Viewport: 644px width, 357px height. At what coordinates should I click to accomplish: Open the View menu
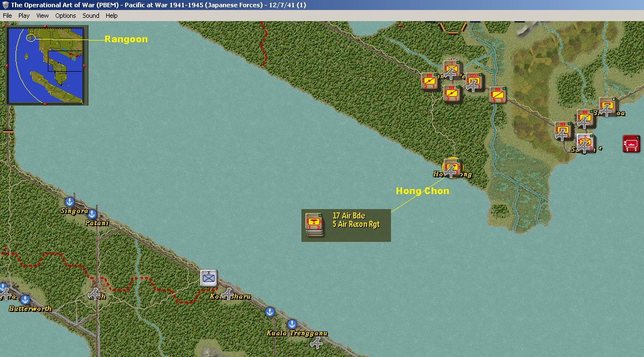point(42,16)
